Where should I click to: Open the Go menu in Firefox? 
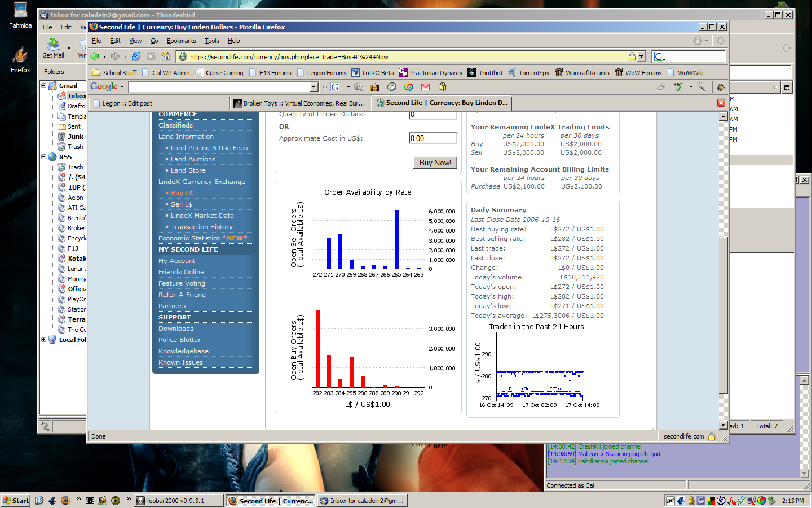tap(154, 41)
